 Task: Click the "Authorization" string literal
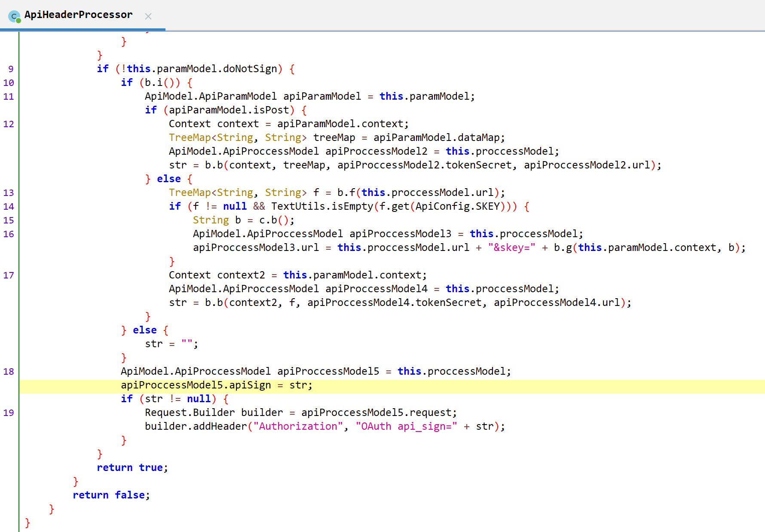pos(298,426)
